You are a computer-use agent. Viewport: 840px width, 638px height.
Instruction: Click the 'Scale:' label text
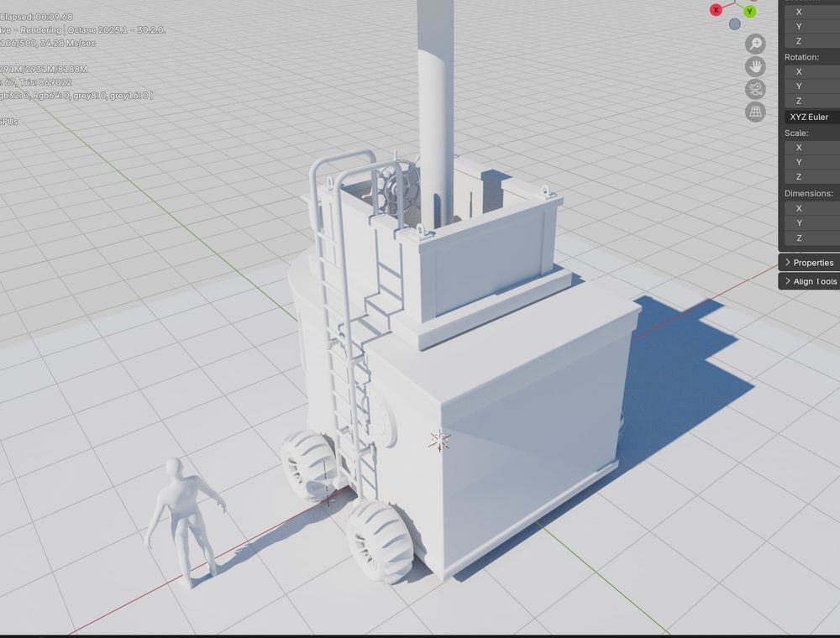coord(796,133)
